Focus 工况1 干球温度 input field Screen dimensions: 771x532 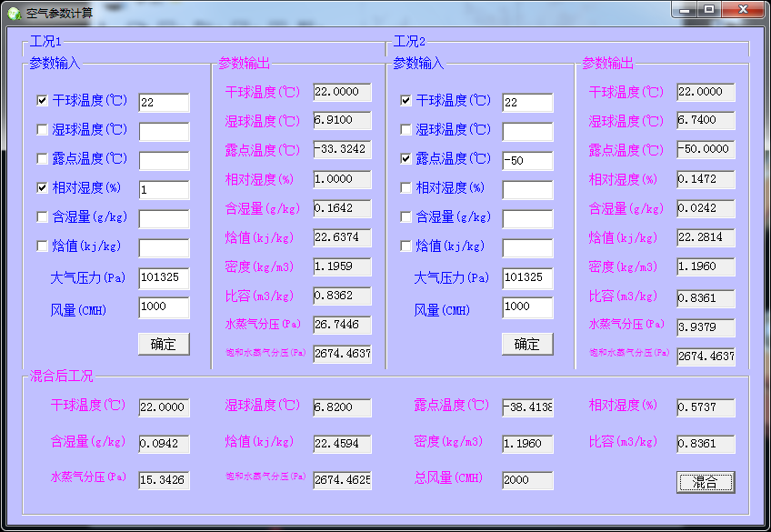point(164,102)
